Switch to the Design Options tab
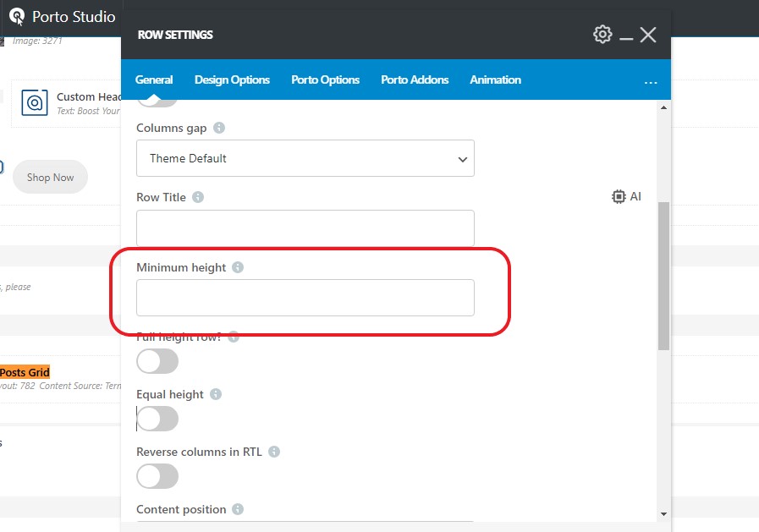759x532 pixels. coord(232,80)
